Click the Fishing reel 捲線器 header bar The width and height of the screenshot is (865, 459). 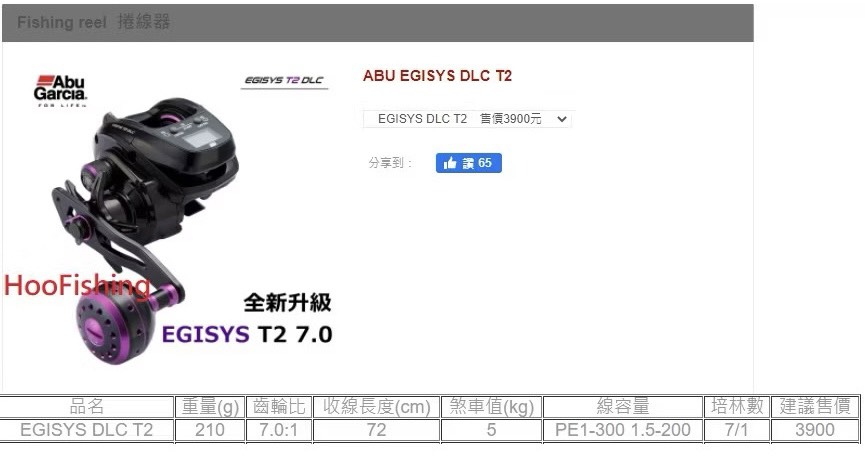coord(378,23)
